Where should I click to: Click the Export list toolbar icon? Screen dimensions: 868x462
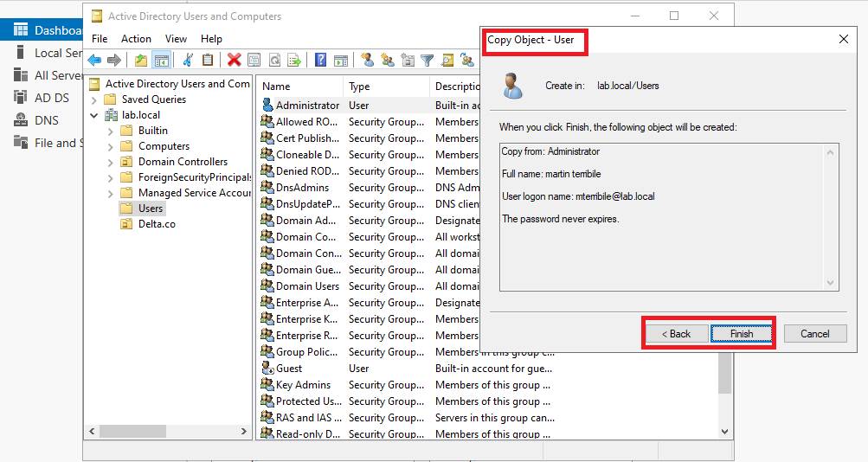point(294,60)
